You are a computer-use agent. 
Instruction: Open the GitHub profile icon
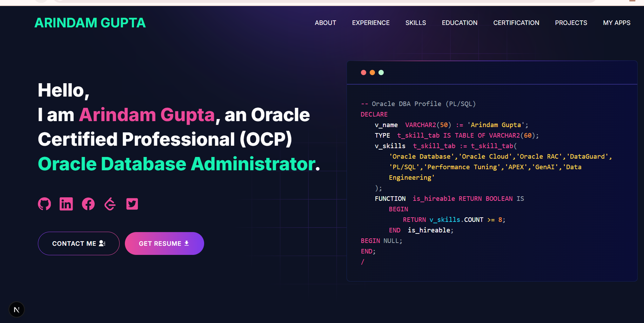[x=44, y=204]
